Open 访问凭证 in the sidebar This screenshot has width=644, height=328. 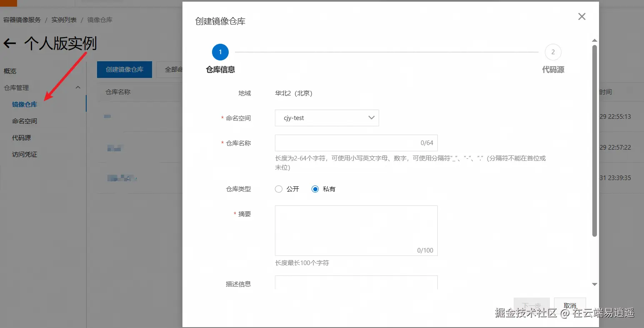point(25,155)
